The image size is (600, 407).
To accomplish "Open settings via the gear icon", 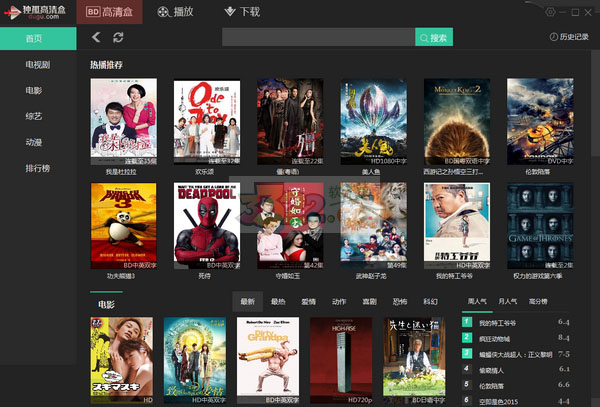I will (549, 11).
